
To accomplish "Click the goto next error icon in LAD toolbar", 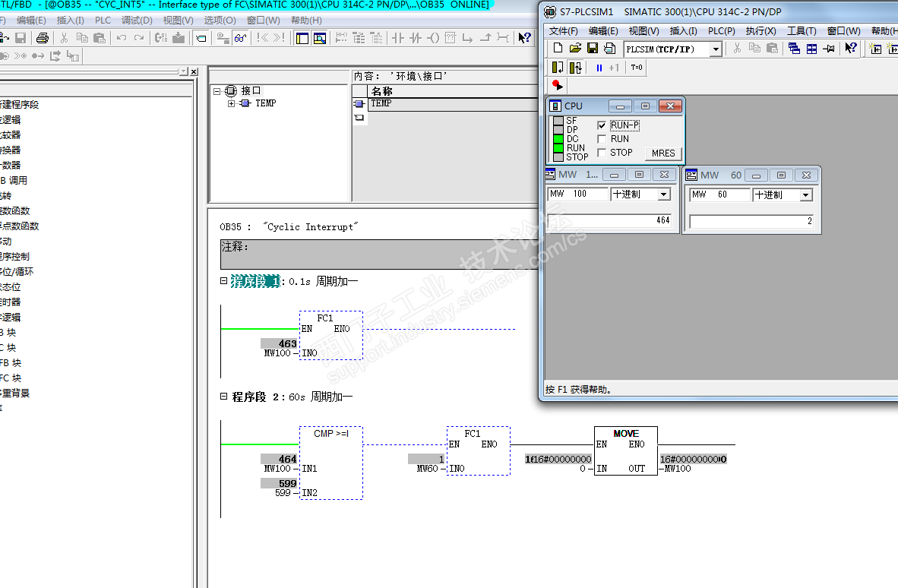I will coord(279,38).
